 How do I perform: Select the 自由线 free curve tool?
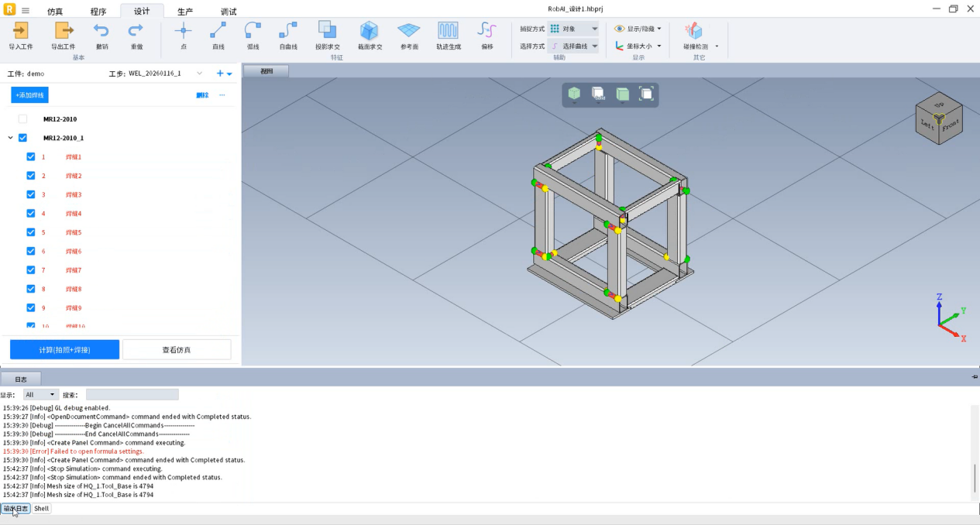(288, 31)
